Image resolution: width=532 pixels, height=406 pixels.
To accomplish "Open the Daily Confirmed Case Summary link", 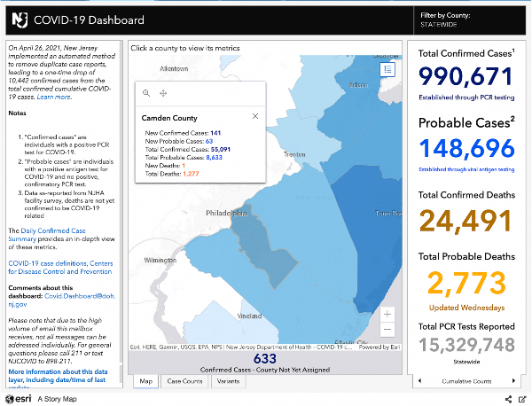I will click(x=47, y=235).
